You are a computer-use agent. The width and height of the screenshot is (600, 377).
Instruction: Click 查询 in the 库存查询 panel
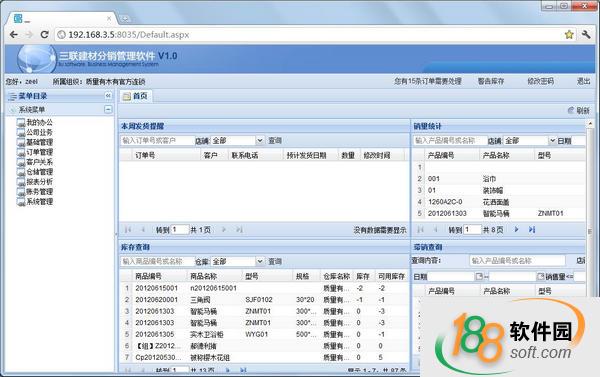tap(275, 262)
